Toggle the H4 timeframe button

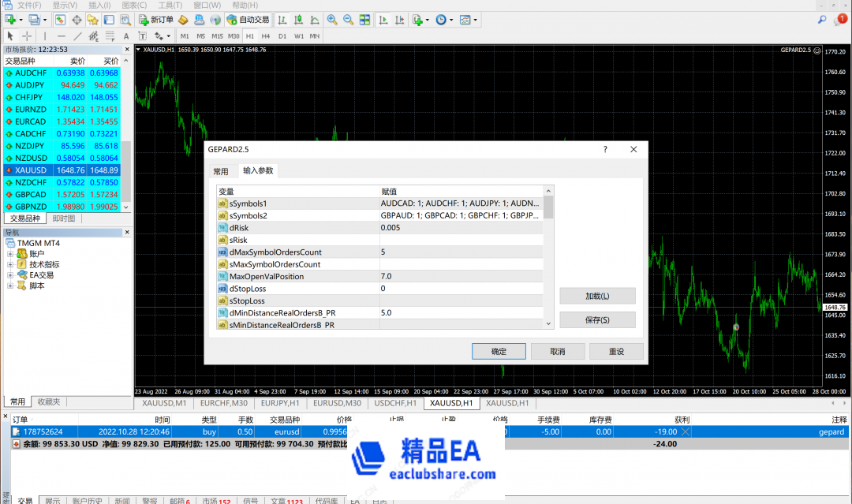pyautogui.click(x=266, y=36)
